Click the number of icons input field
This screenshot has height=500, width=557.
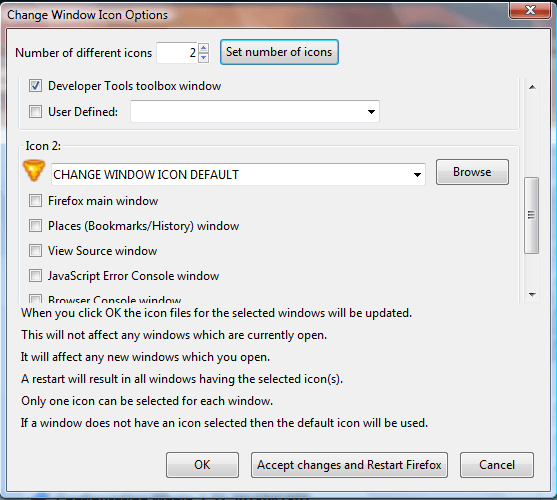[x=177, y=53]
